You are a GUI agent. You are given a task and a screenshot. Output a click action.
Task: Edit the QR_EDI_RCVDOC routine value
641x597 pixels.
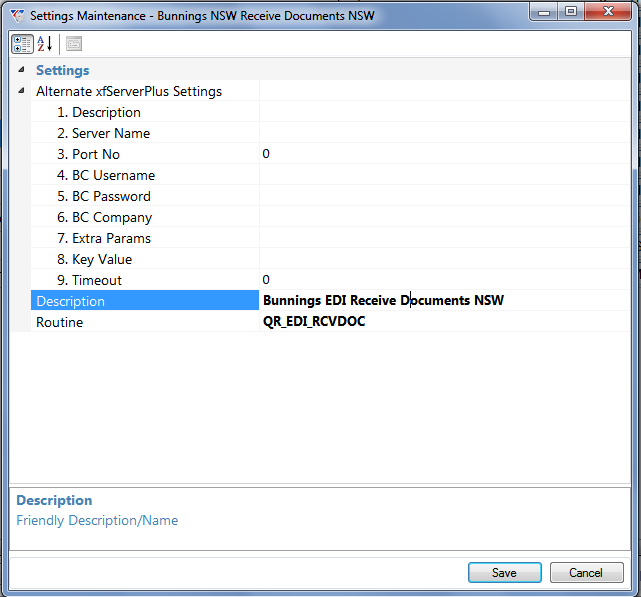(x=445, y=322)
